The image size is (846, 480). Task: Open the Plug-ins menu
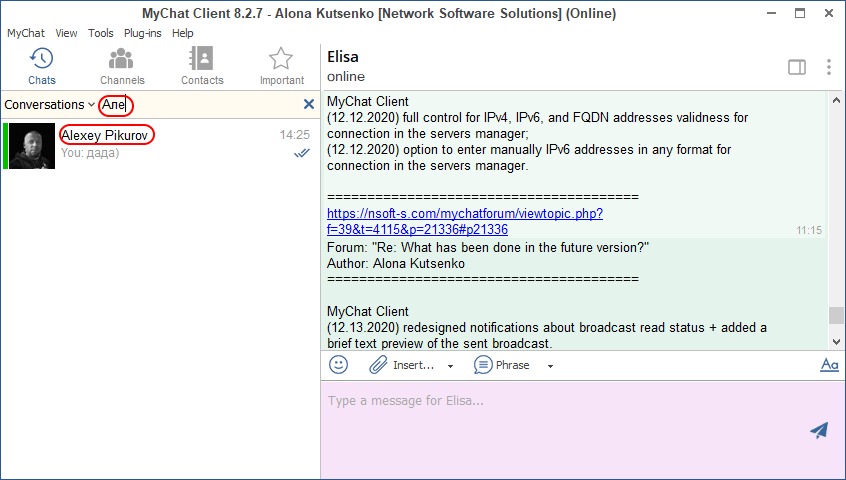(x=142, y=33)
